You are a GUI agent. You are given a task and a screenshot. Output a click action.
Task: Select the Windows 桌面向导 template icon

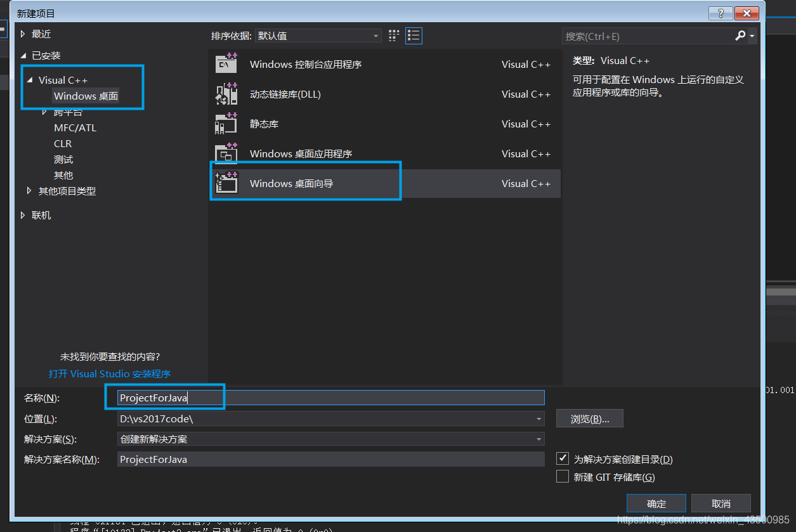[x=226, y=183]
